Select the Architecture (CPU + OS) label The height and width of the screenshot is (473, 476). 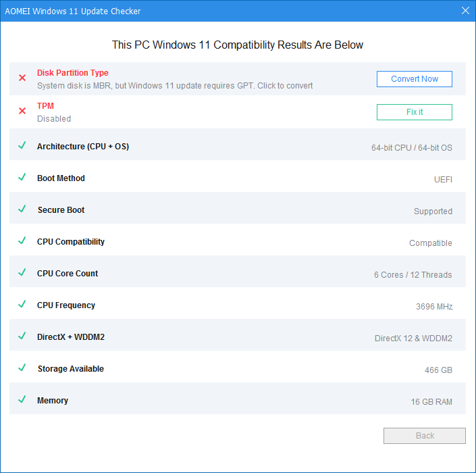(83, 147)
